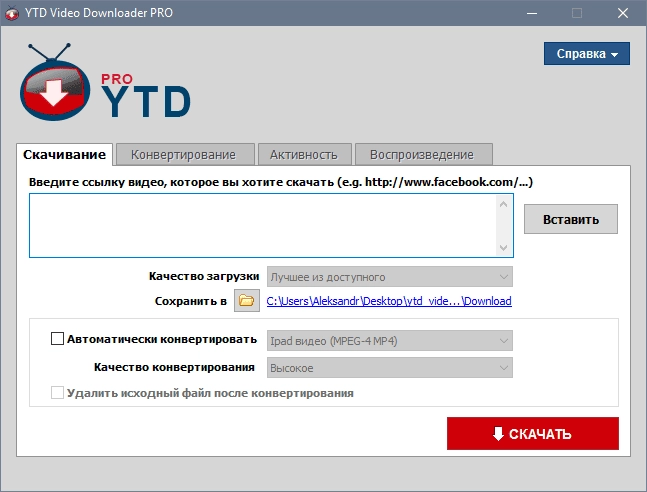The image size is (647, 492).
Task: Expand the Справка help menu
Action: pyautogui.click(x=587, y=54)
